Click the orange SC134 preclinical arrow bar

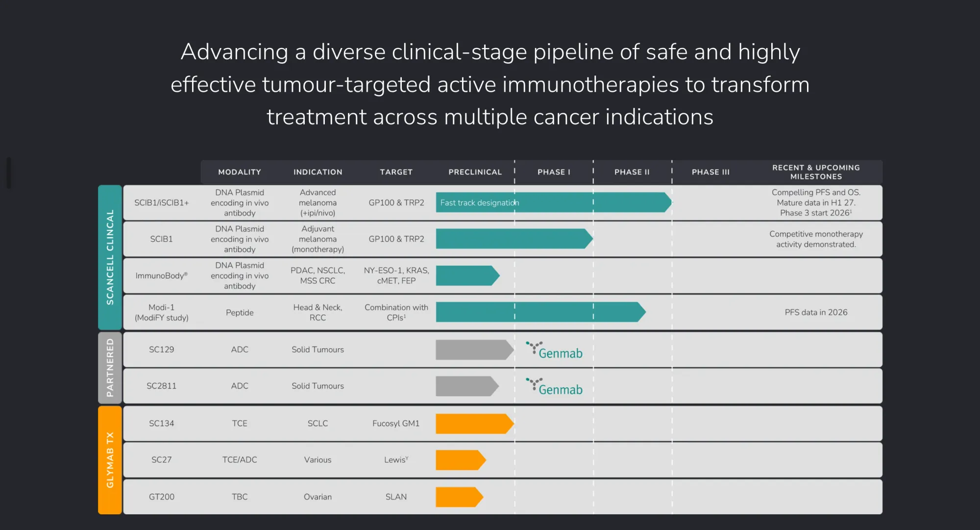pos(475,424)
